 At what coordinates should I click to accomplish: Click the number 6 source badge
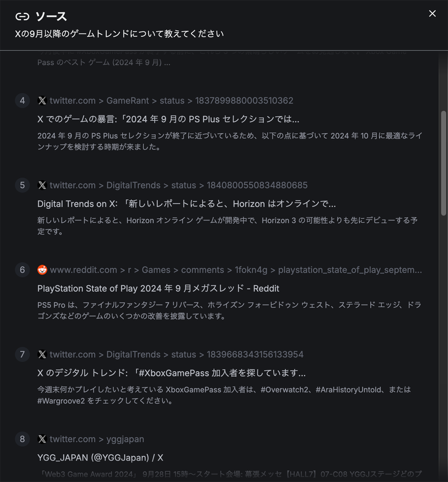[x=22, y=270]
